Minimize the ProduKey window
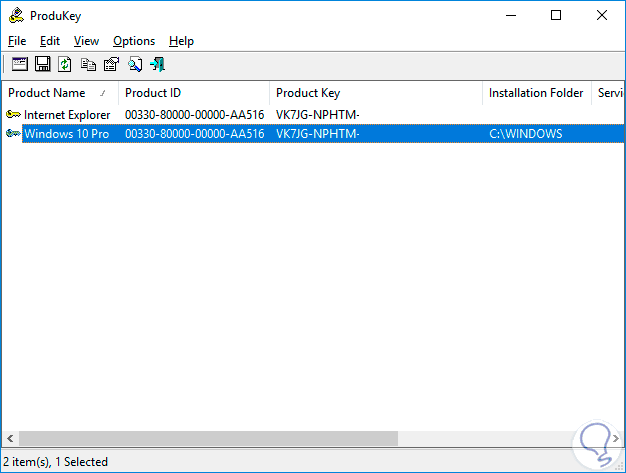This screenshot has width=626, height=473. point(511,16)
